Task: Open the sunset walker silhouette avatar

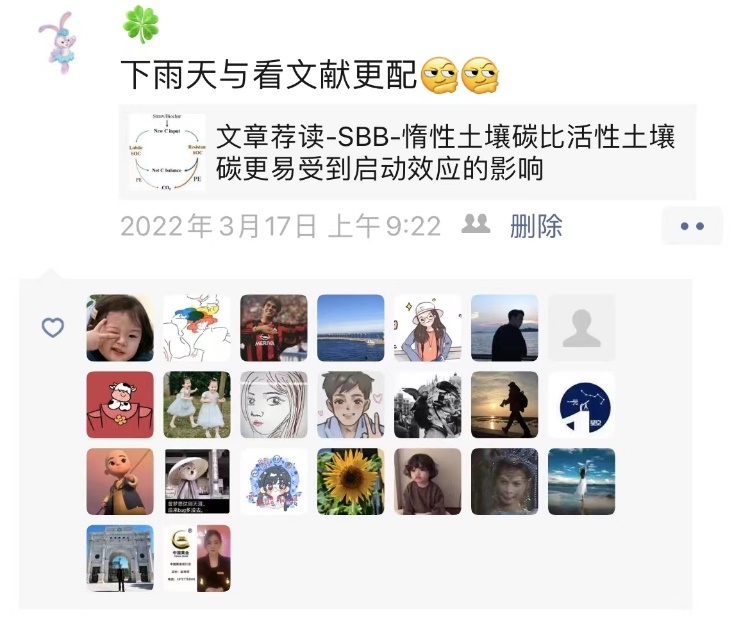Action: click(505, 405)
